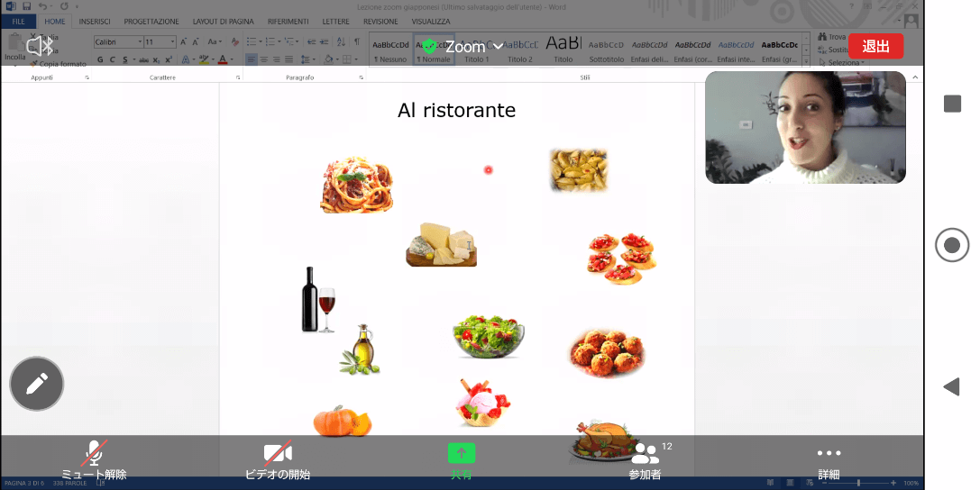Leave the meeting with the red button
Screen dimensions: 980x490
tap(875, 46)
